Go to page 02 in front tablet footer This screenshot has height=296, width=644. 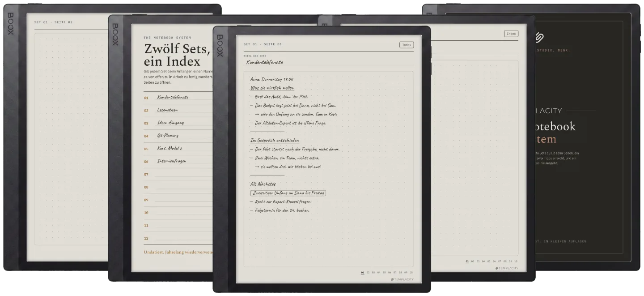368,272
